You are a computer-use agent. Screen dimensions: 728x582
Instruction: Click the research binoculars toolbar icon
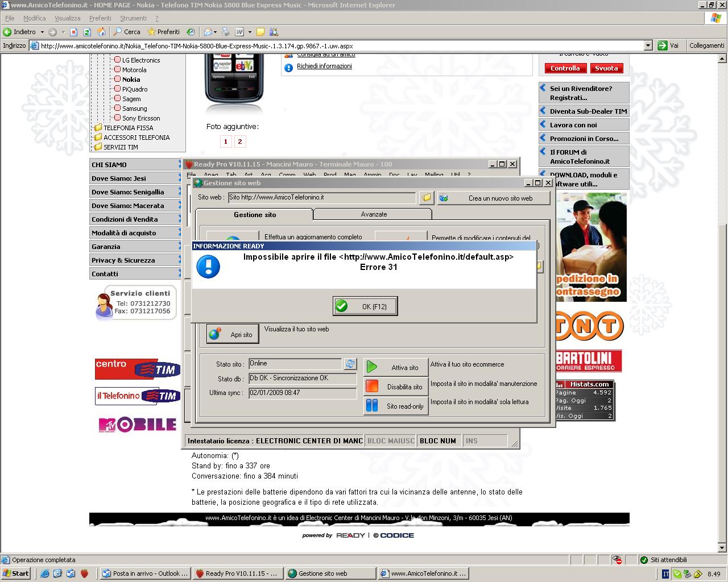274,32
